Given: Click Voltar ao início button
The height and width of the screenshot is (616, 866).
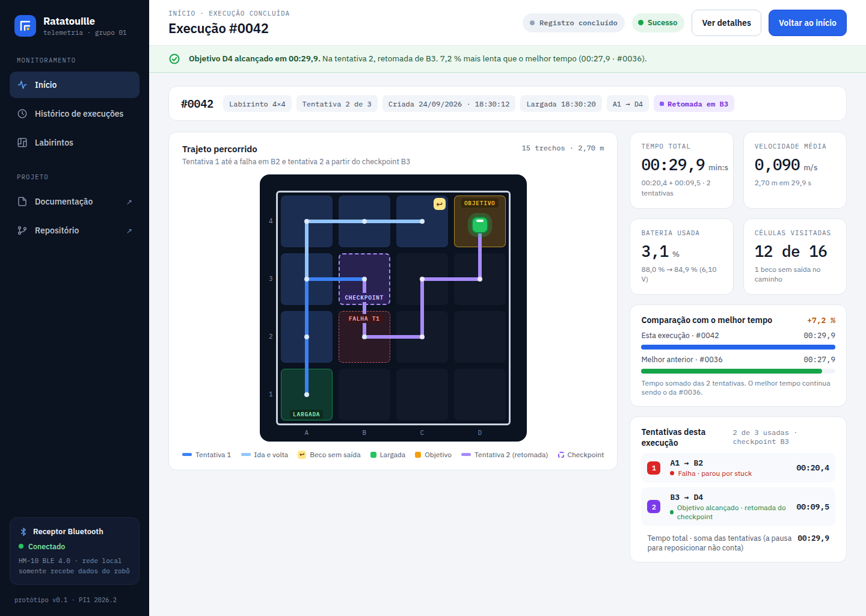Looking at the screenshot, I should click(807, 23).
